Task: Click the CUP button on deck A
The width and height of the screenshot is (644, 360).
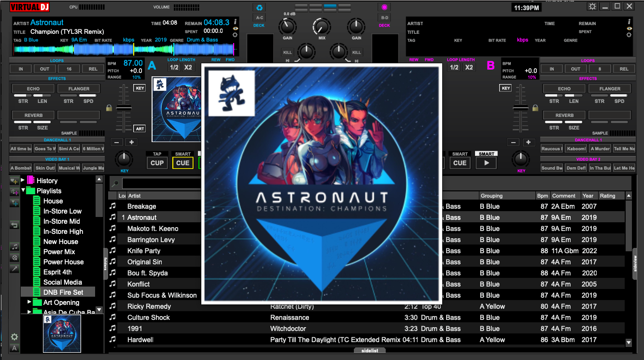Action: pos(157,163)
